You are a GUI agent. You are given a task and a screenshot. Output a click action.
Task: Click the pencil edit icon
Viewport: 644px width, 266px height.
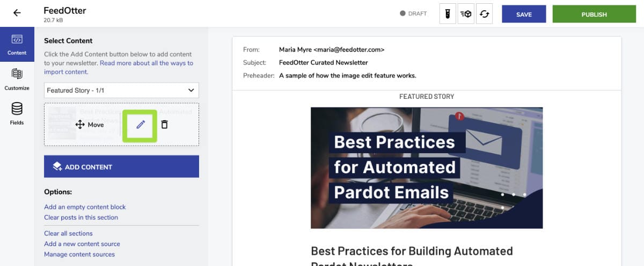pyautogui.click(x=140, y=125)
